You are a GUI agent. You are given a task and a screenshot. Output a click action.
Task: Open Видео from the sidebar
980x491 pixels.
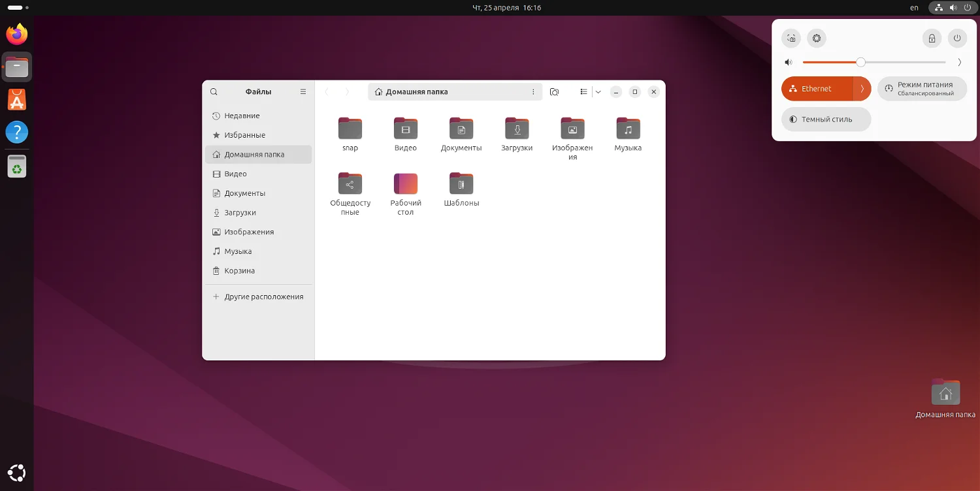(259, 174)
